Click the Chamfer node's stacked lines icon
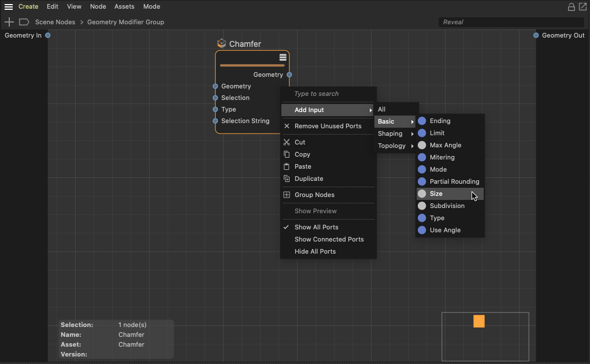The width and height of the screenshot is (590, 364). click(x=283, y=57)
